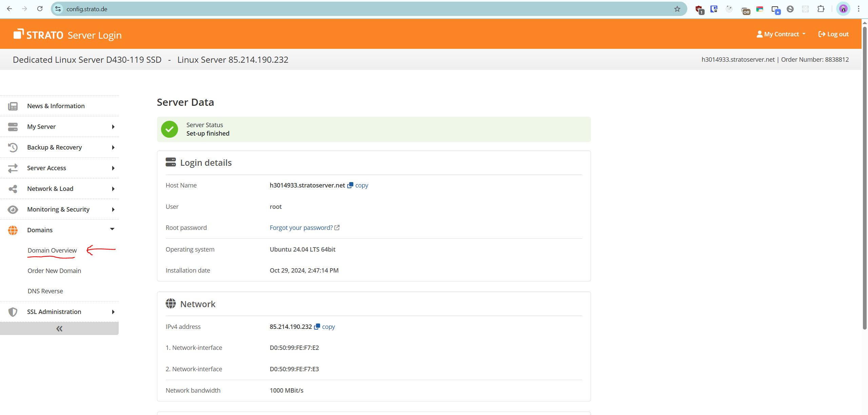The width and height of the screenshot is (868, 415).
Task: Click the Network & Load share icon
Action: 13,189
